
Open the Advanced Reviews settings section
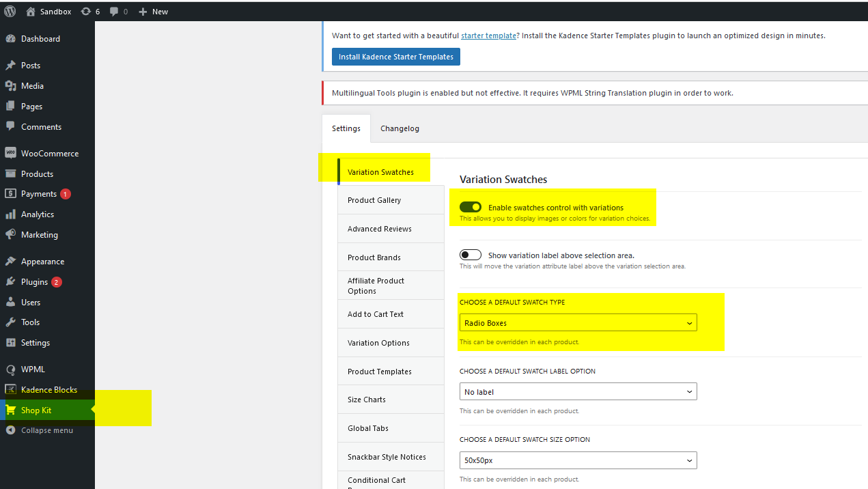pos(391,229)
